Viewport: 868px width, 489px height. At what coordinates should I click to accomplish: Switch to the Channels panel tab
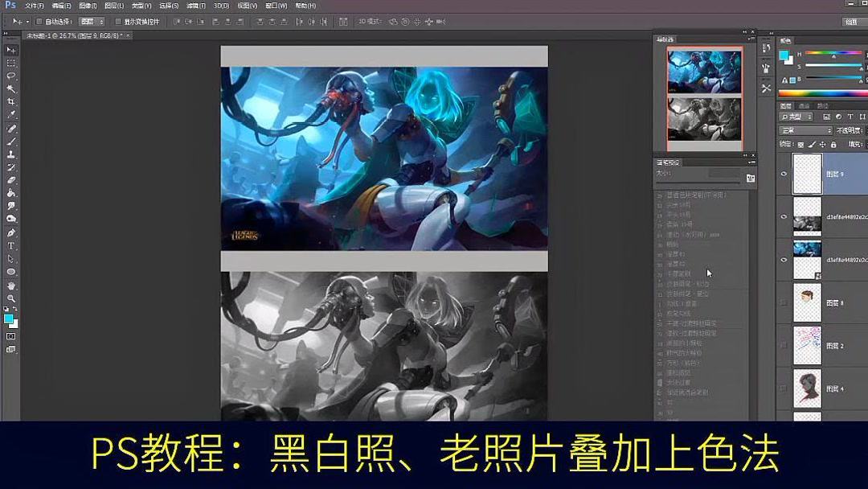[x=805, y=105]
